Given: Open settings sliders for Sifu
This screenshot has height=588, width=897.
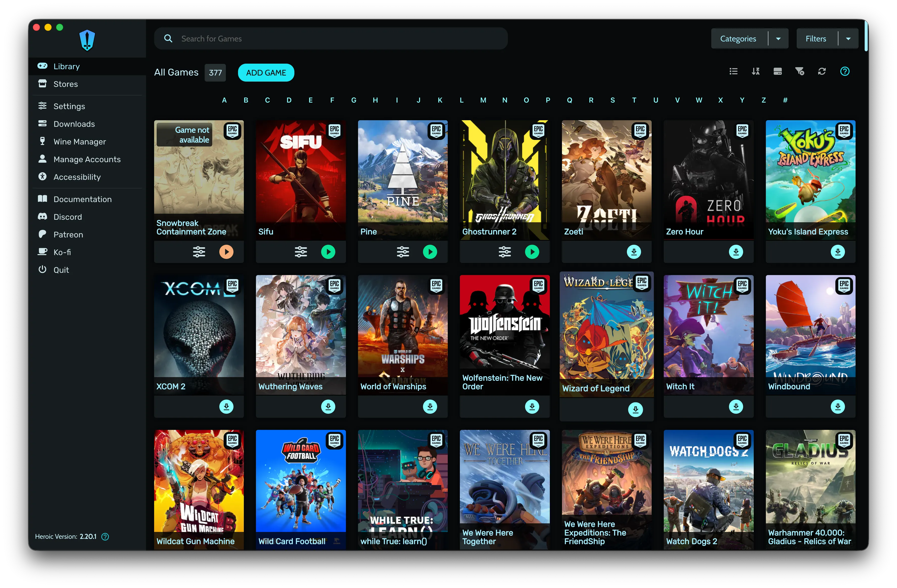Looking at the screenshot, I should point(300,252).
